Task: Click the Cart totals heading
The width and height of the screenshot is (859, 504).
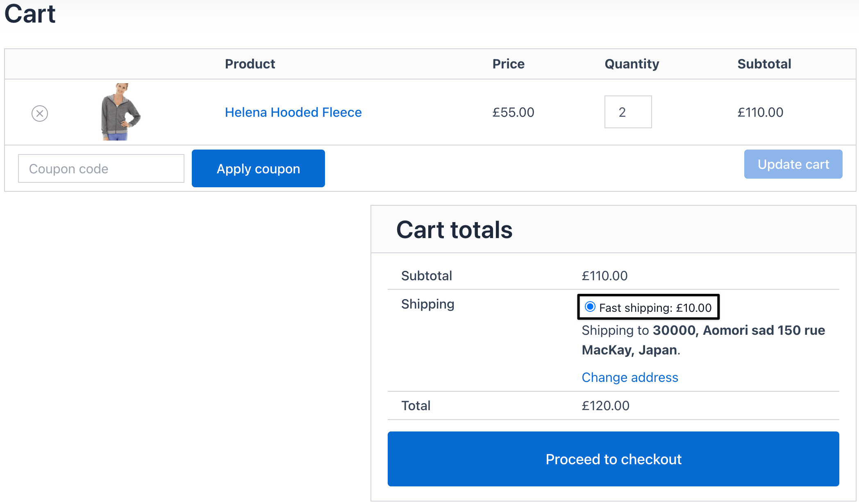Action: (x=454, y=229)
